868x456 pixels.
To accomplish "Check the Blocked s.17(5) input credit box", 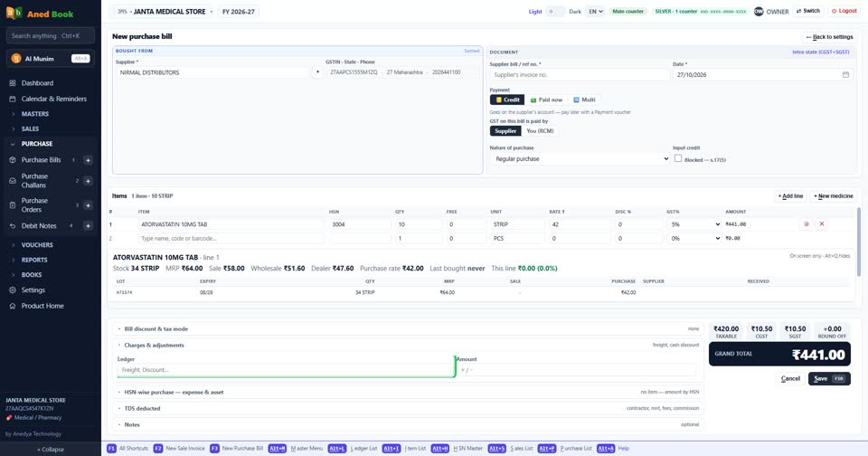I will (678, 158).
